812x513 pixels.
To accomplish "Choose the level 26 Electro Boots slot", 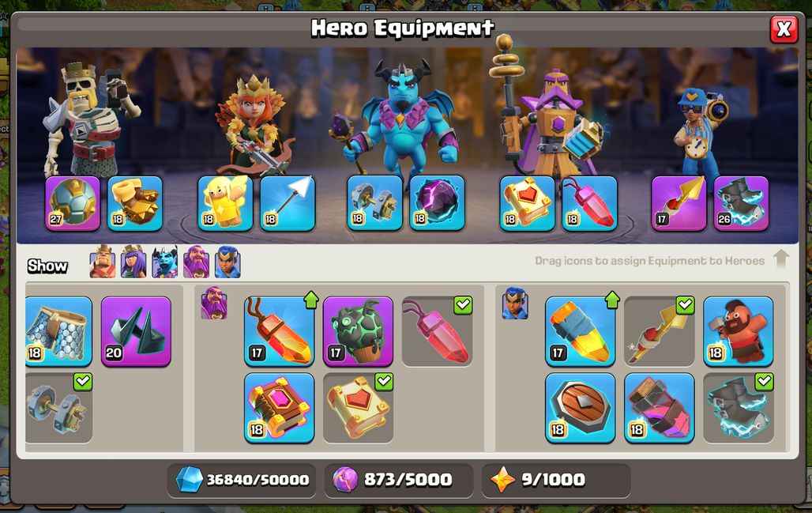I will (741, 203).
